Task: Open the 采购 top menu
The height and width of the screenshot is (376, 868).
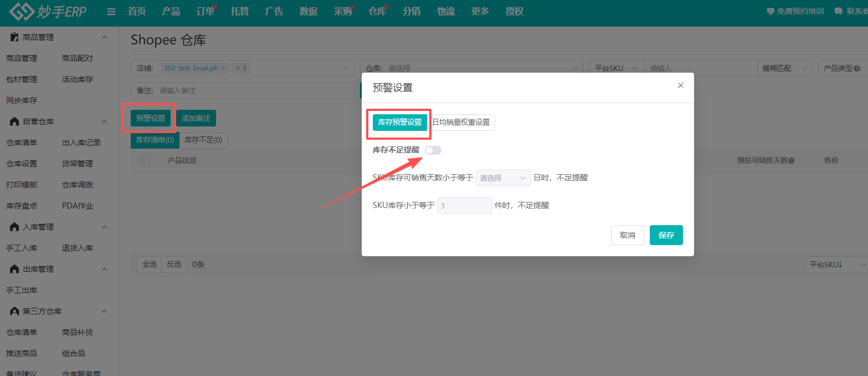Action: (x=343, y=12)
